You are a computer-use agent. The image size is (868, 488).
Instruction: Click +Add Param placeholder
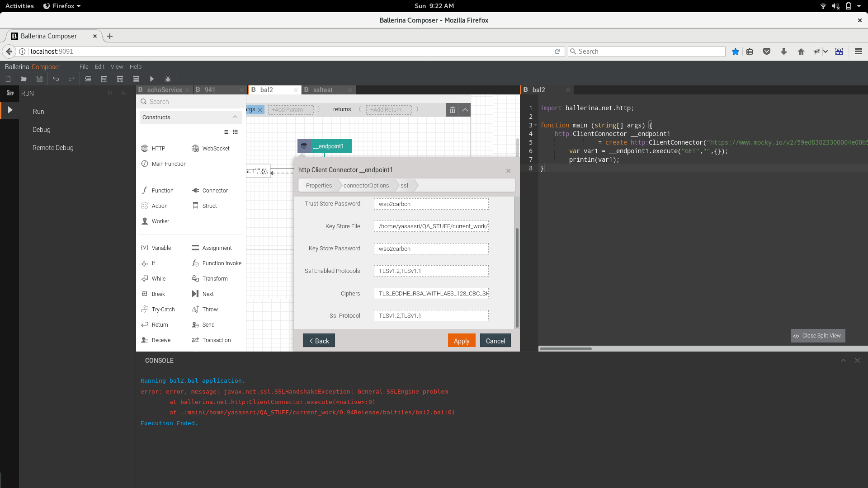291,109
